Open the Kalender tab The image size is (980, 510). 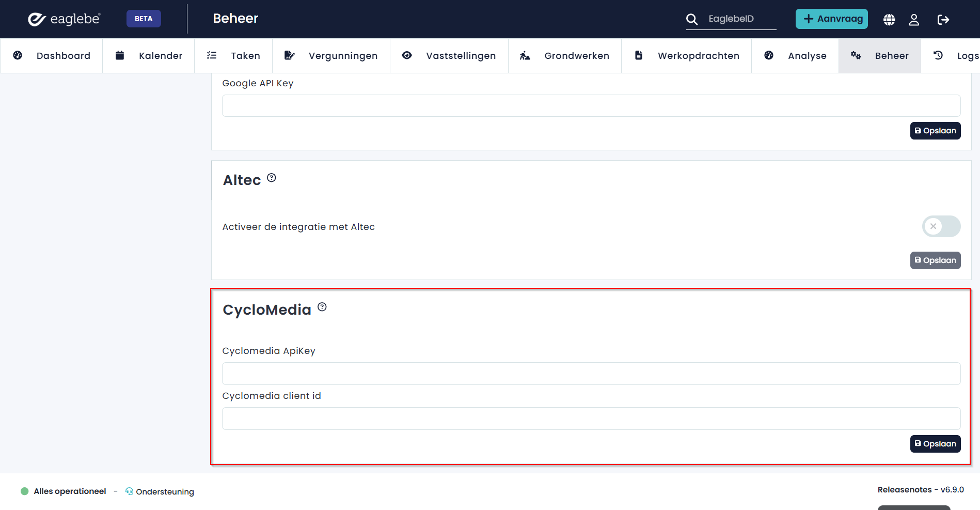[x=149, y=55]
